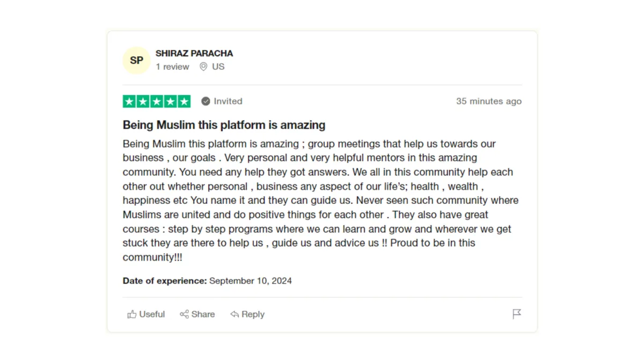Flag the review with the flag icon

517,314
